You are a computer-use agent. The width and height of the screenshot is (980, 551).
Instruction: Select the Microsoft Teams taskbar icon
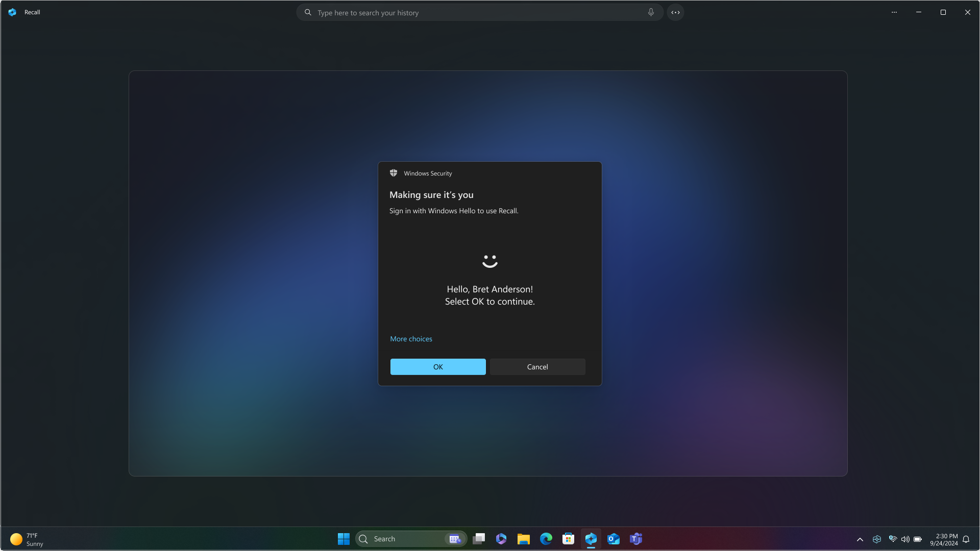(635, 539)
